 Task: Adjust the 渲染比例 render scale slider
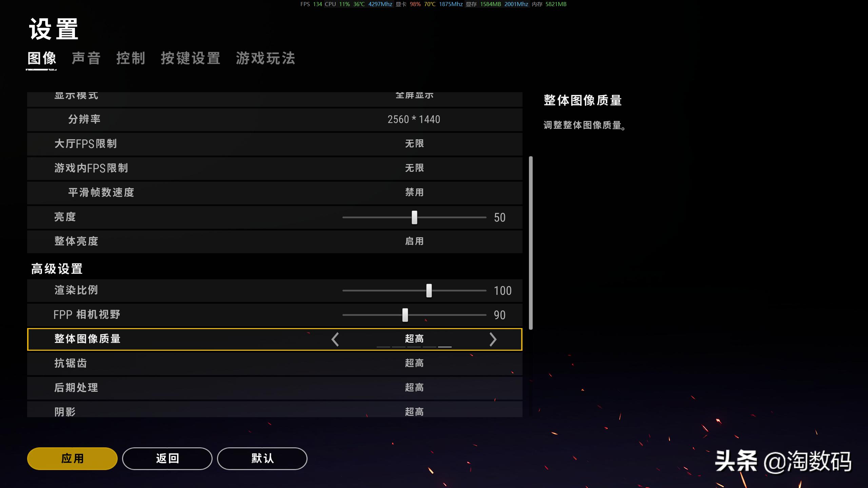[x=429, y=290]
